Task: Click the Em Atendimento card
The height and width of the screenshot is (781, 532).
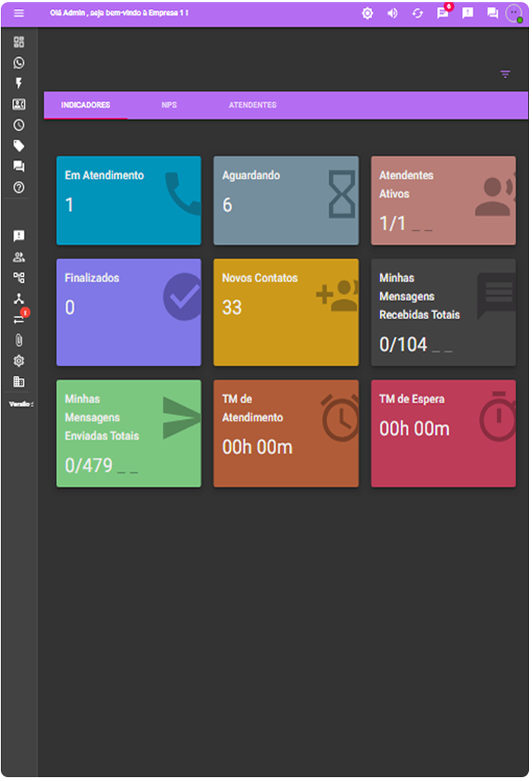Action: point(128,201)
